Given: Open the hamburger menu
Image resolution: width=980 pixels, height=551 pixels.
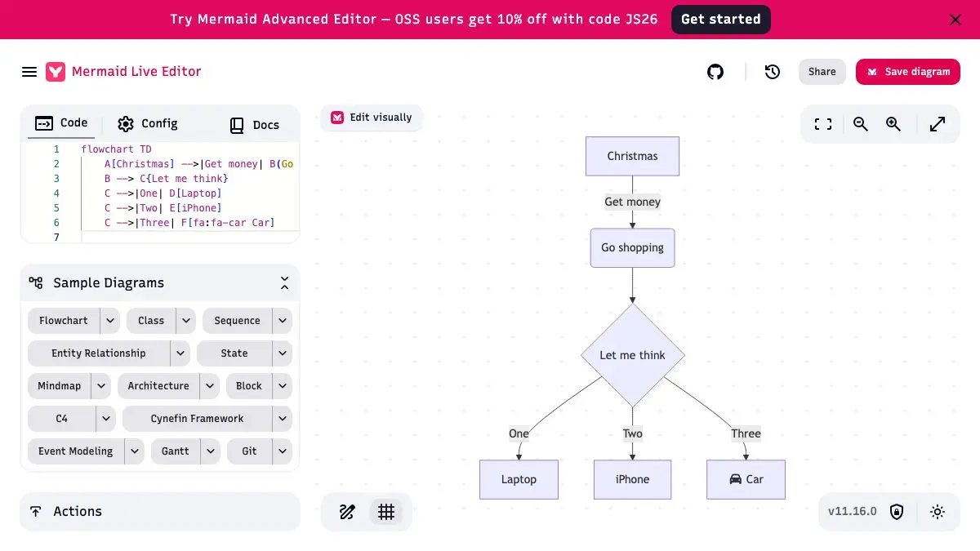Looking at the screenshot, I should (29, 72).
